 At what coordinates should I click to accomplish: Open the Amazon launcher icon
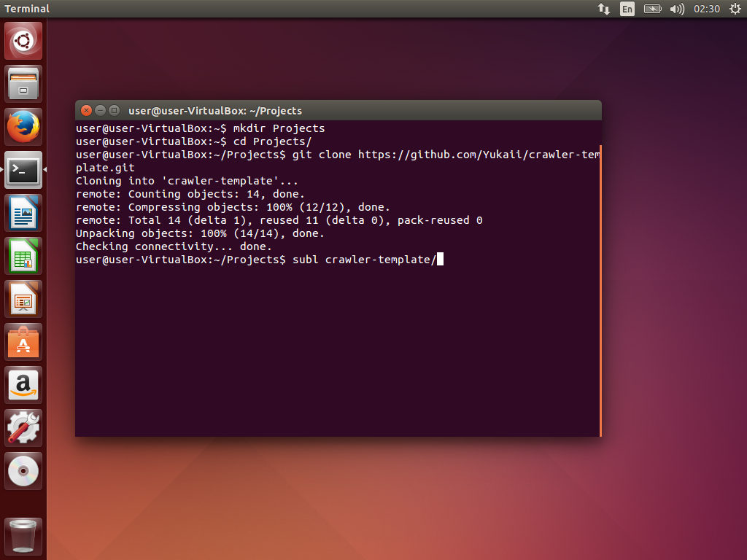[x=23, y=385]
